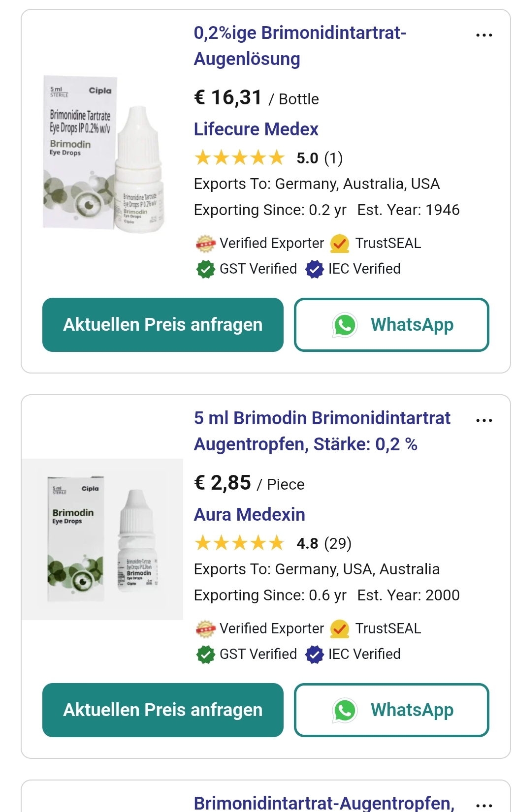The width and height of the screenshot is (515, 812).
Task: View Cipla Brimodin product image, first listing
Action: [x=103, y=154]
